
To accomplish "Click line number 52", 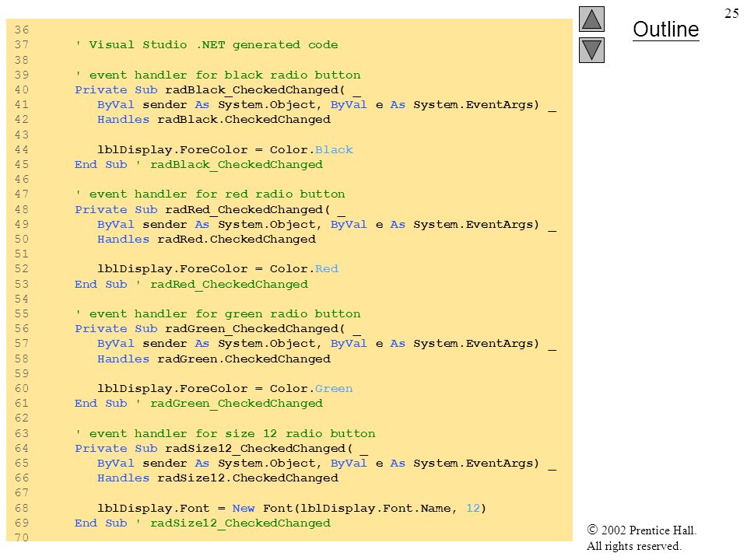I will (22, 269).
